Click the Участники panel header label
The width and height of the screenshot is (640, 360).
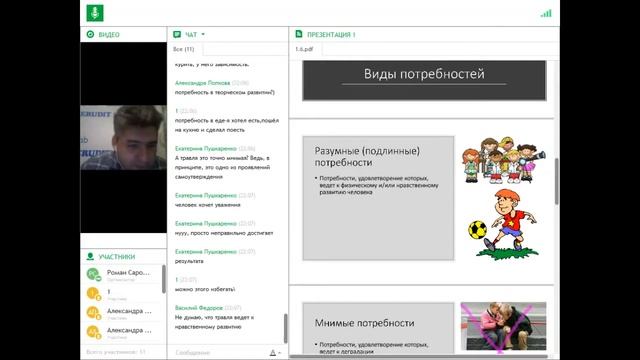[117, 257]
